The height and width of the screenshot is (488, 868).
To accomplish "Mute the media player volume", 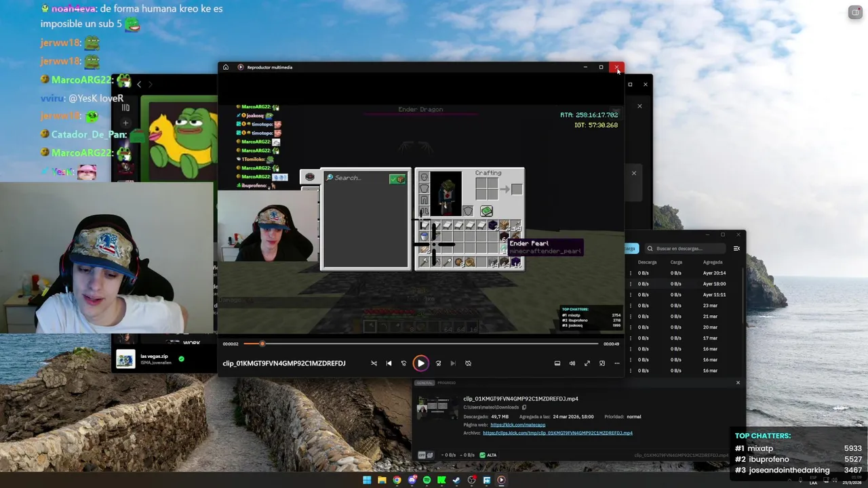I will point(572,363).
